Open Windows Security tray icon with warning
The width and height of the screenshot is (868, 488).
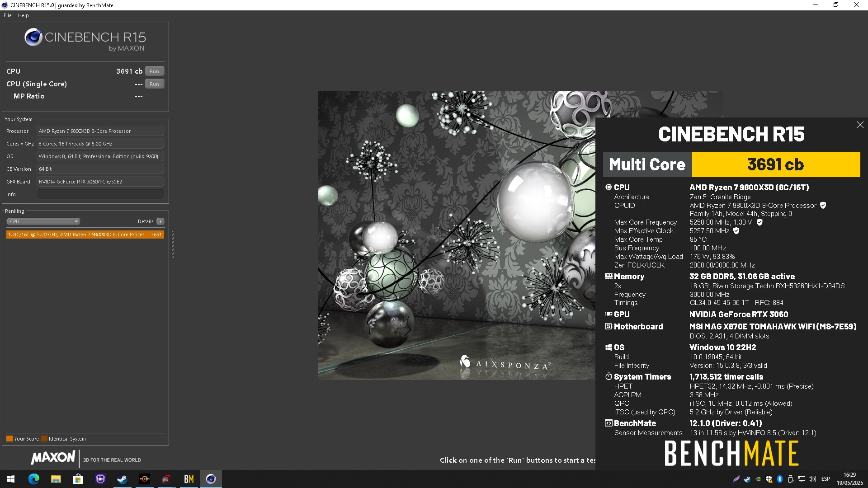point(769,479)
